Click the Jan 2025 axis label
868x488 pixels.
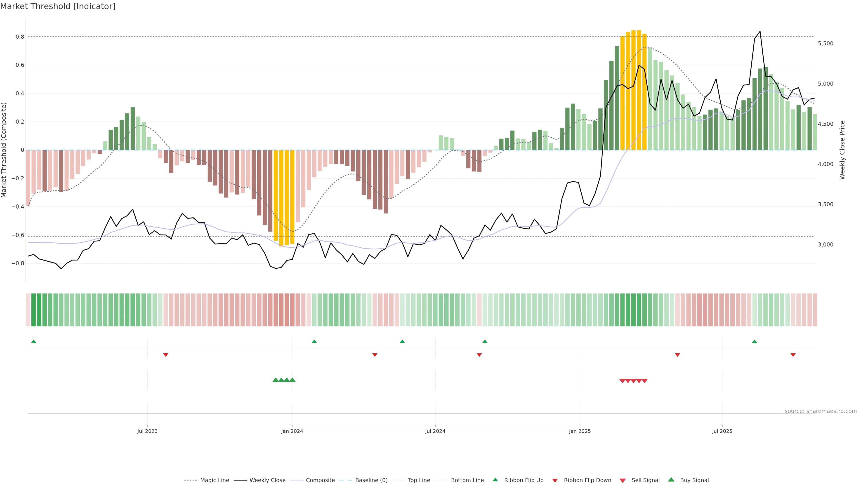[580, 431]
